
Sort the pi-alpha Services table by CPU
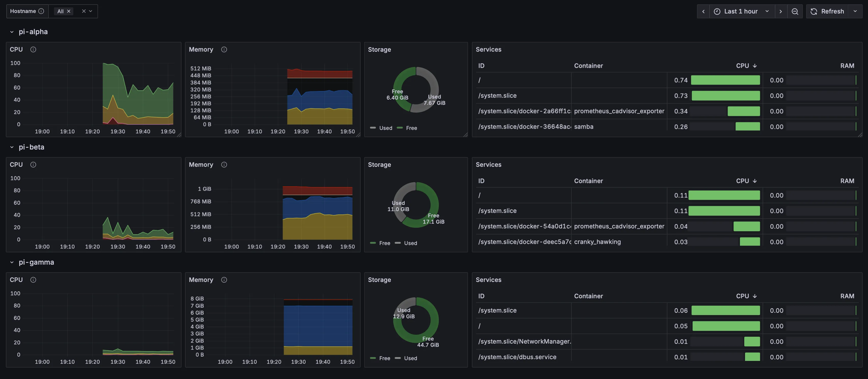point(746,65)
